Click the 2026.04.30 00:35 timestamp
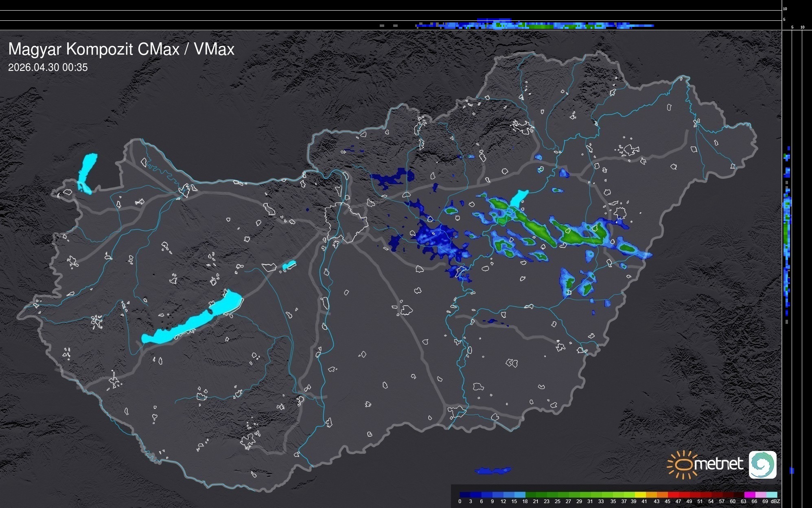This screenshot has height=508, width=812. click(x=48, y=67)
